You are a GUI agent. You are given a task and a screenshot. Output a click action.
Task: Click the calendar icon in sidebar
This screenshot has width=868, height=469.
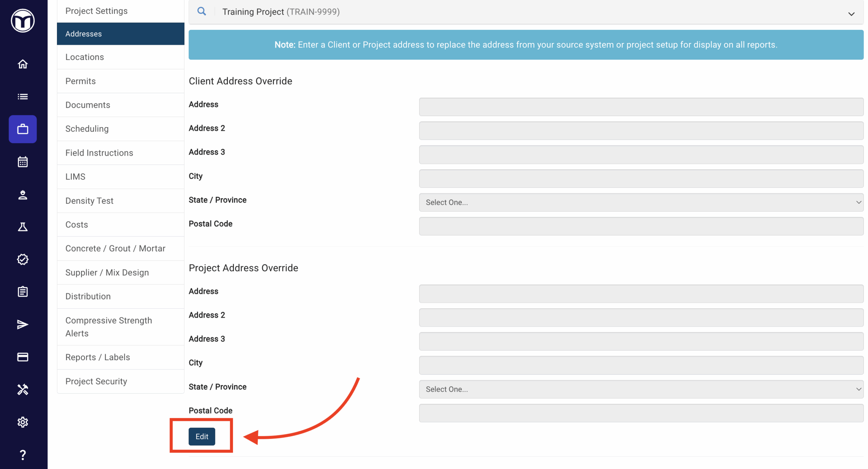(x=23, y=162)
